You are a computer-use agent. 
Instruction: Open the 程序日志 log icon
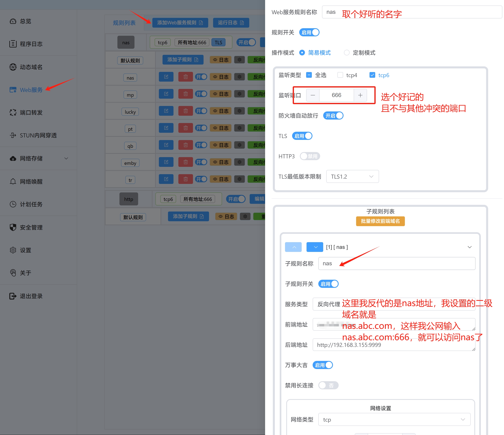point(13,44)
